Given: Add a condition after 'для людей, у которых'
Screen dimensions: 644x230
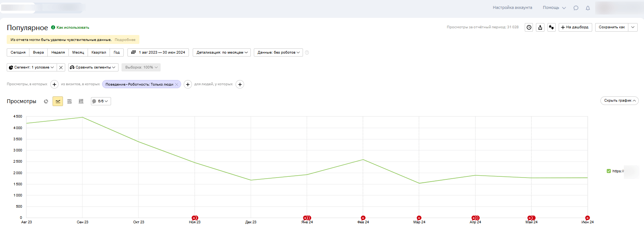Looking at the screenshot, I should pyautogui.click(x=240, y=84).
